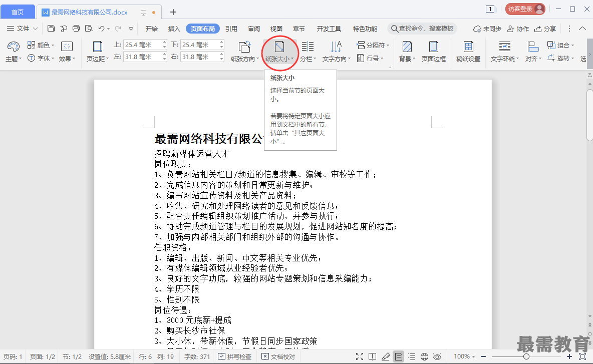The image size is (593, 364).
Task: Click the left margin 左 input field
Action: (143, 57)
